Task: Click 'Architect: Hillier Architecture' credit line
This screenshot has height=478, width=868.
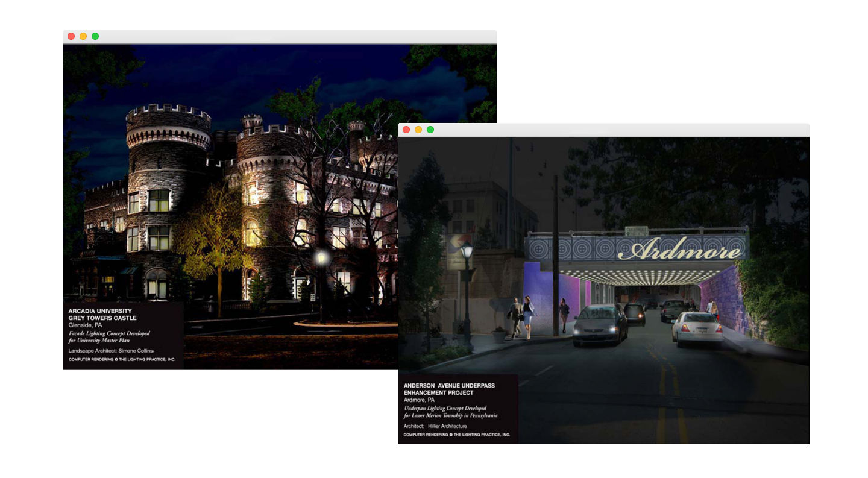Action: pos(435,426)
